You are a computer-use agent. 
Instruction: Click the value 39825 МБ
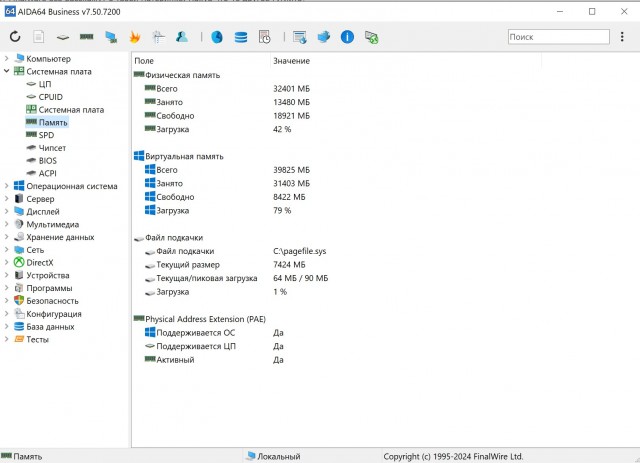tap(291, 170)
